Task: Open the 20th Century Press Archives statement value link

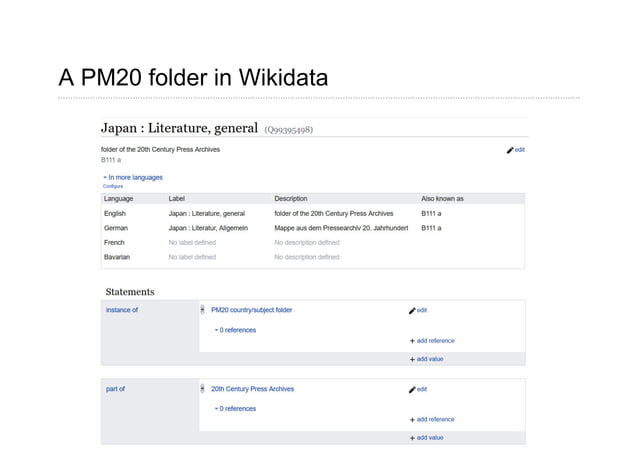Action: pyautogui.click(x=252, y=389)
